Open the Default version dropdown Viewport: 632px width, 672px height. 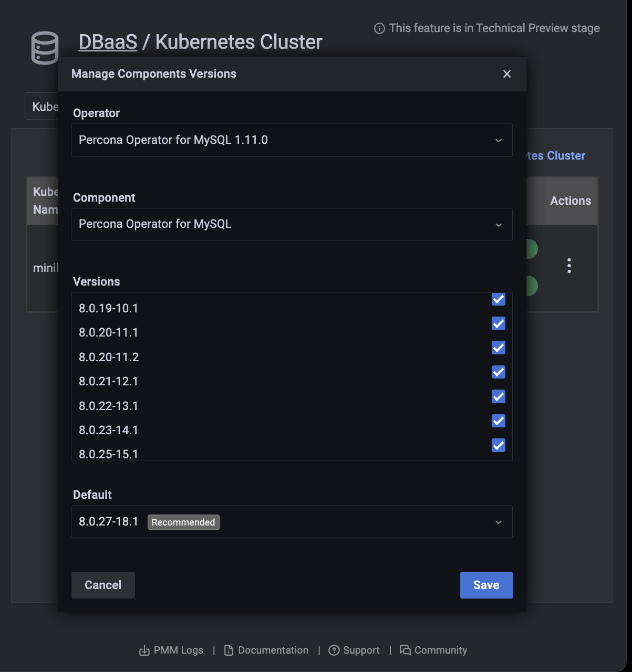click(292, 522)
